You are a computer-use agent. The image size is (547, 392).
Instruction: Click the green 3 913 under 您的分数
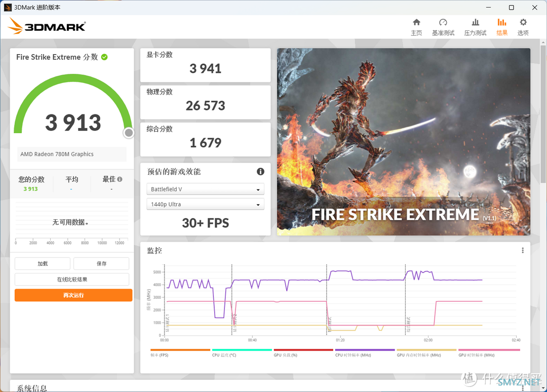31,189
